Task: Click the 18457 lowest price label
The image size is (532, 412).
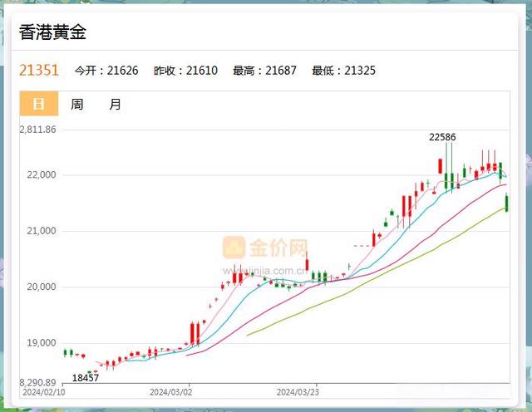Action: (x=86, y=378)
